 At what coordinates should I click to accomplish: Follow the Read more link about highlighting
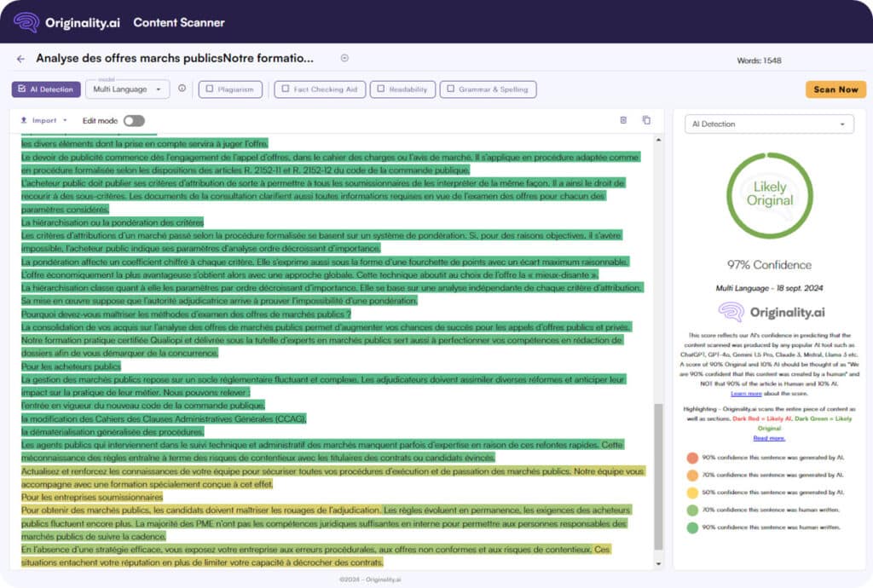point(769,438)
